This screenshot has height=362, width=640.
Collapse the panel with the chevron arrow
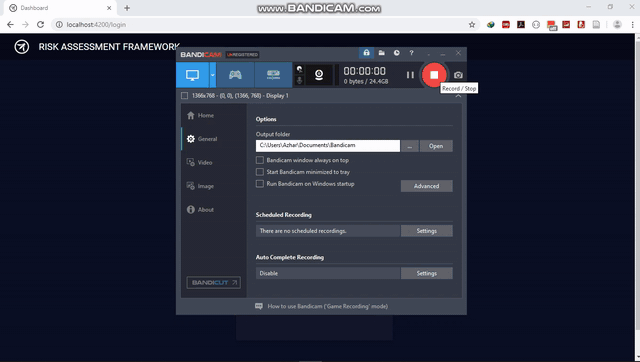tap(458, 96)
